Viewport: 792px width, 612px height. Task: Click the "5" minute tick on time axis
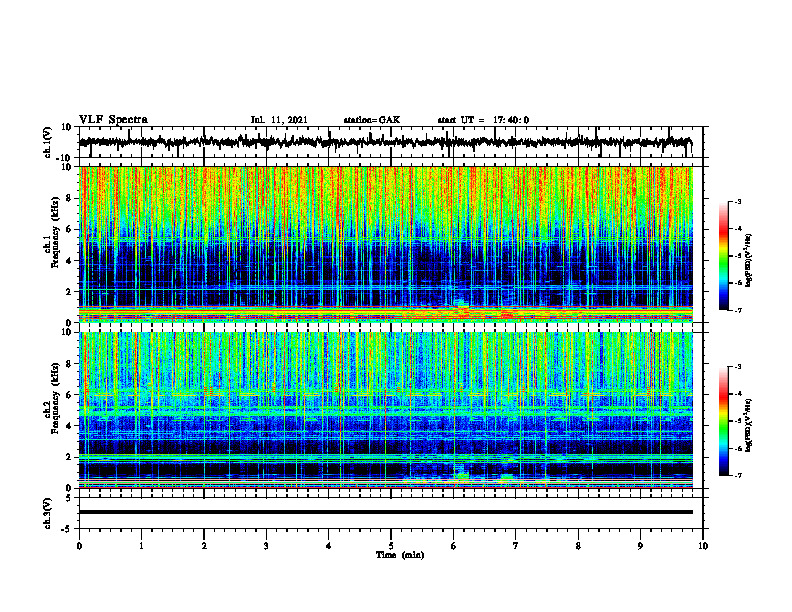pyautogui.click(x=391, y=546)
